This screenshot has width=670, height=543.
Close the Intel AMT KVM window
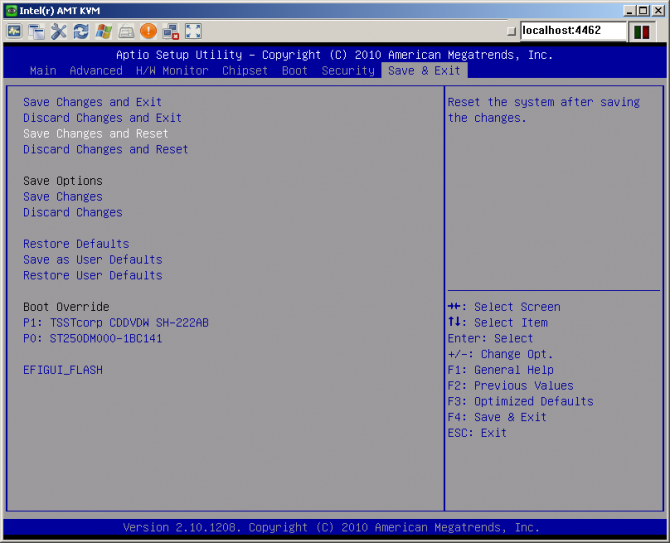pyautogui.click(x=658, y=11)
